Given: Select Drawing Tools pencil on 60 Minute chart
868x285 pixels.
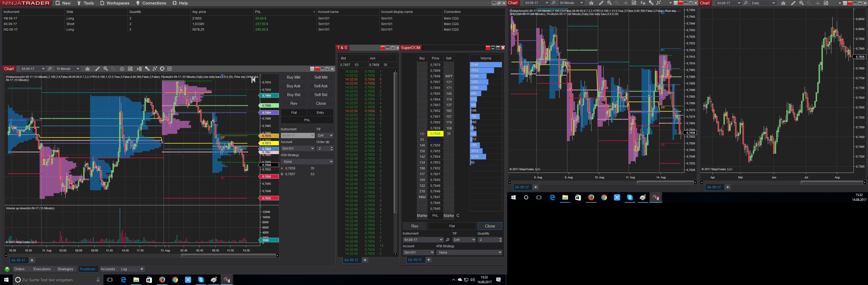Looking at the screenshot, I should coord(601,3).
